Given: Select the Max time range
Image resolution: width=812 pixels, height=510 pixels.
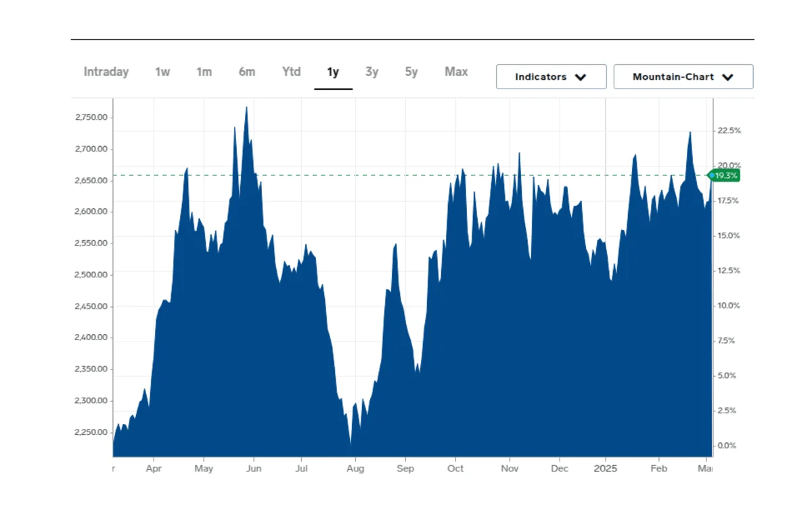Looking at the screenshot, I should [456, 72].
